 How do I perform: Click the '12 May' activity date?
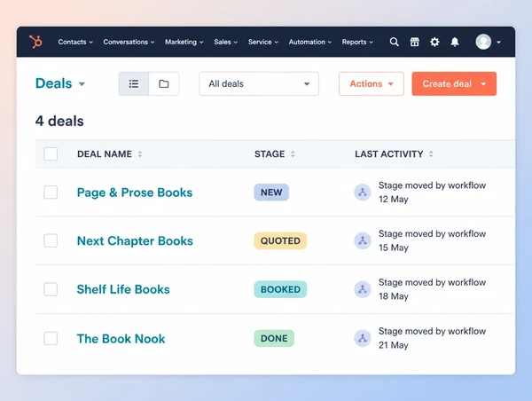393,199
